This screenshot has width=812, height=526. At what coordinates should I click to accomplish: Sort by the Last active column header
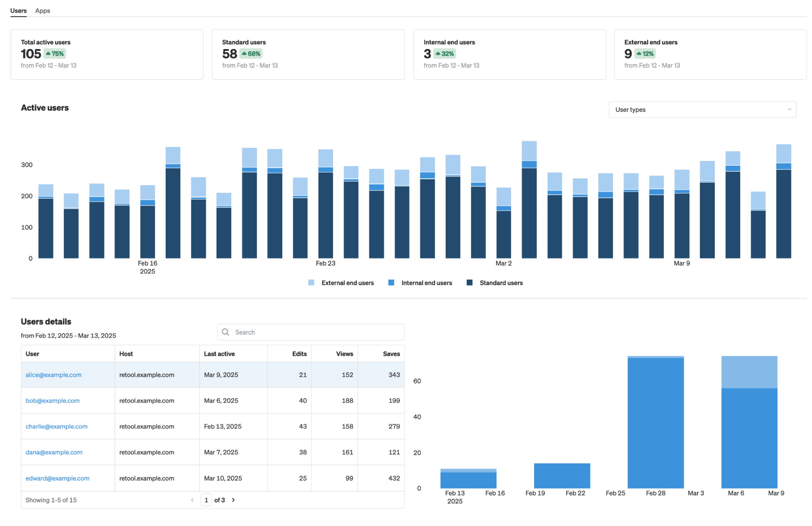pyautogui.click(x=219, y=353)
